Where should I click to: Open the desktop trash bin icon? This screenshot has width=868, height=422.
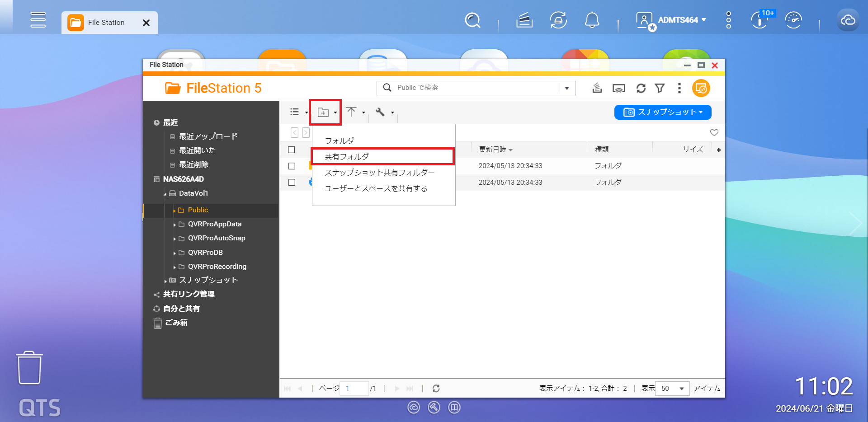[x=29, y=367]
